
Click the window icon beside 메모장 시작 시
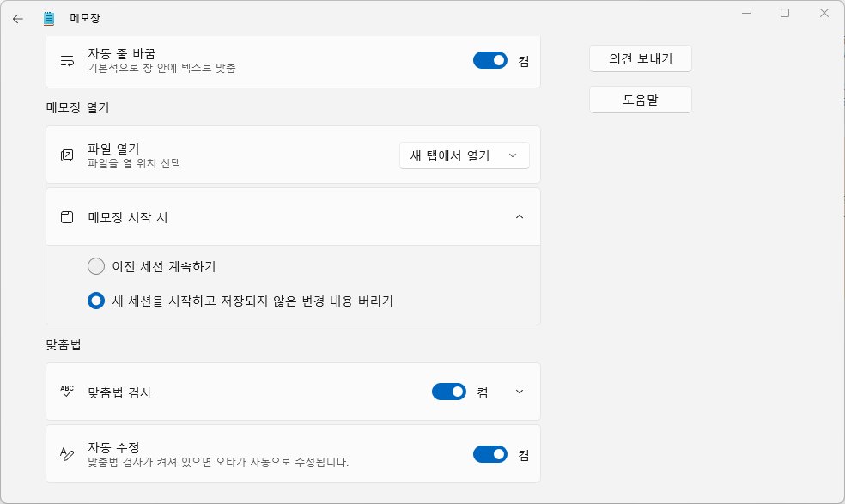pos(67,217)
